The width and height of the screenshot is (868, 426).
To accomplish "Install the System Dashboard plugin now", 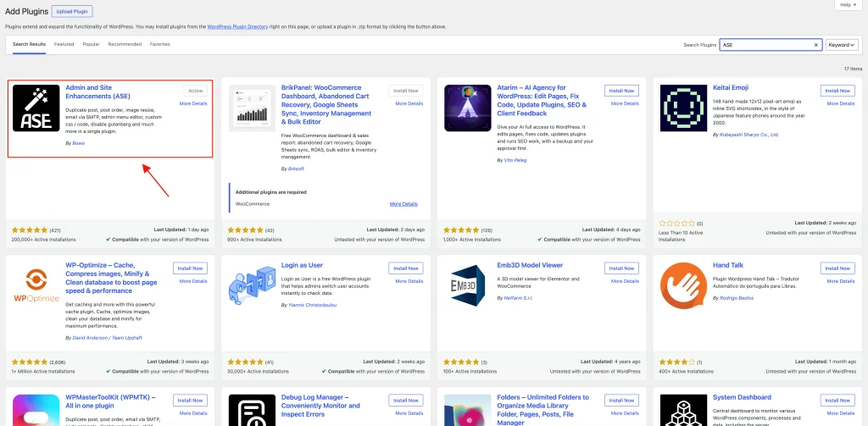I will [837, 400].
